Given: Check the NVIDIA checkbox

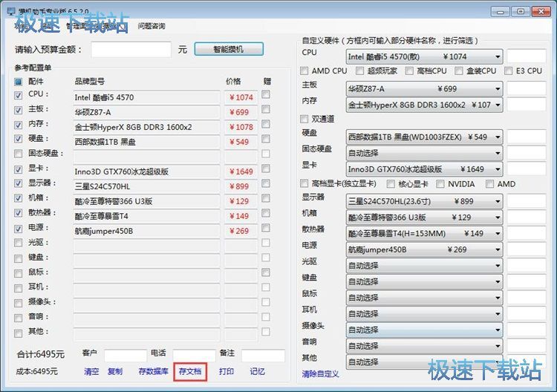Looking at the screenshot, I should click(x=440, y=183).
